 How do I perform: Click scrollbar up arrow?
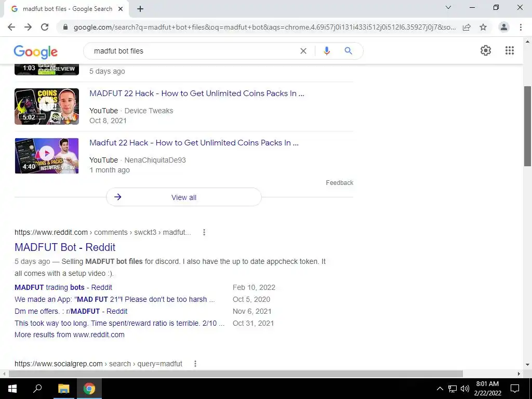527,42
